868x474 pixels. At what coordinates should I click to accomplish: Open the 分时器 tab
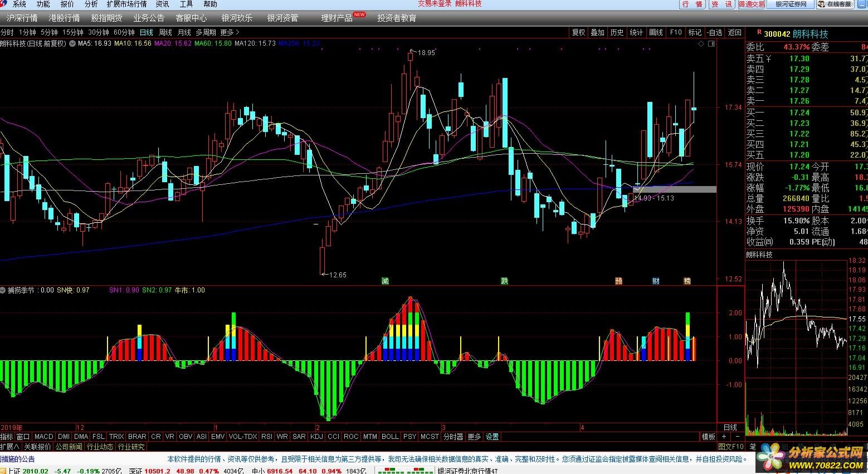453,437
